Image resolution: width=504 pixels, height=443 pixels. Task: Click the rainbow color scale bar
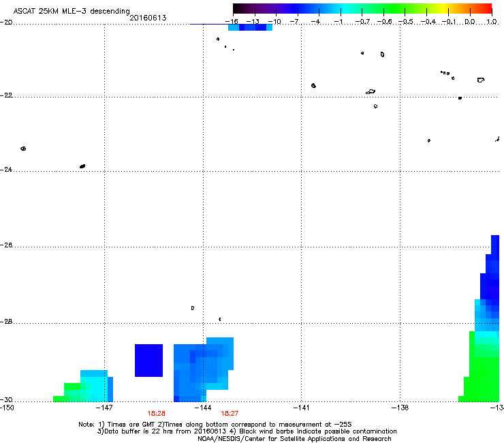pyautogui.click(x=362, y=8)
